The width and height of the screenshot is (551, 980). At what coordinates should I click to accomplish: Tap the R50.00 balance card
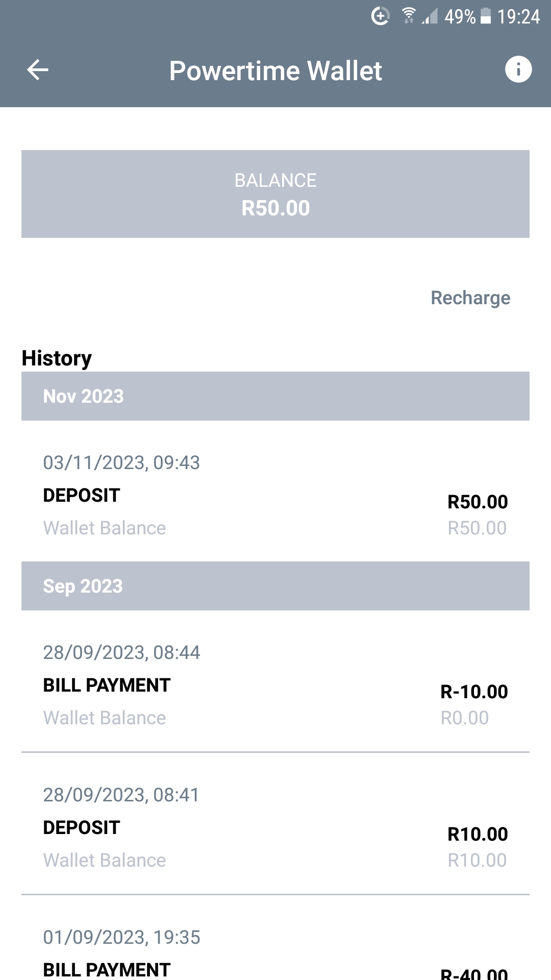(275, 194)
